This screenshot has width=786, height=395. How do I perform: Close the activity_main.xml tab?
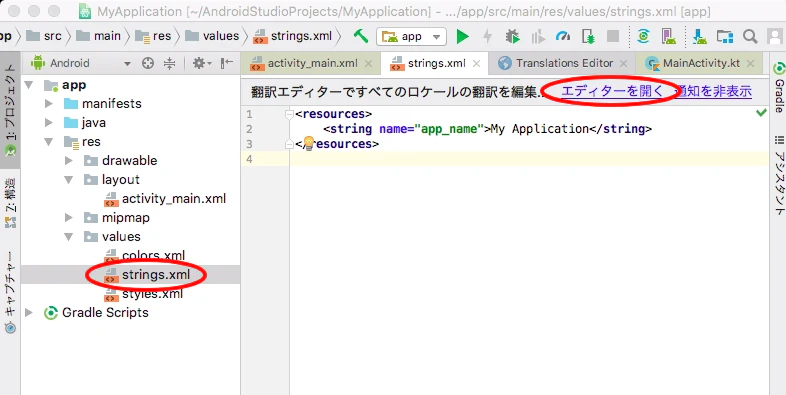pos(368,64)
